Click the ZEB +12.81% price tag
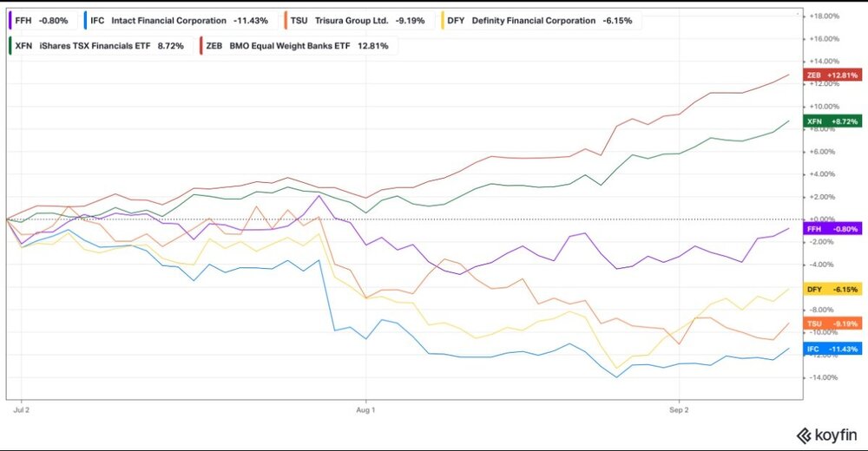Screen dimensions: 868x451 pyautogui.click(x=832, y=75)
